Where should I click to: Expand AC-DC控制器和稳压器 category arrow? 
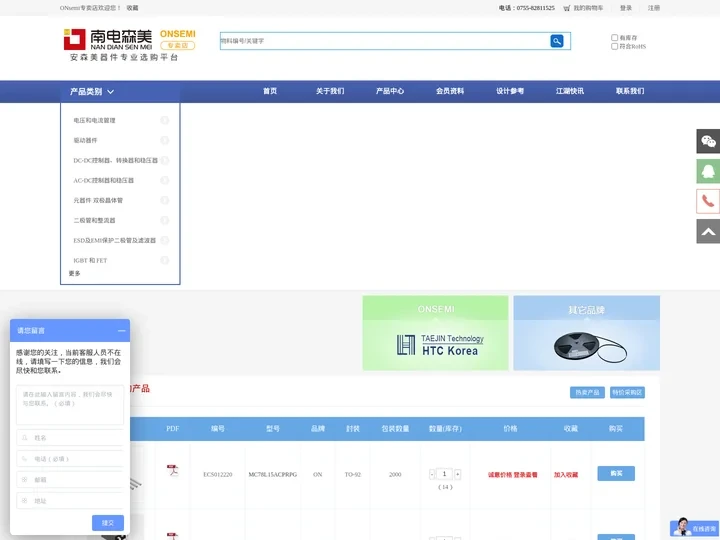[164, 180]
